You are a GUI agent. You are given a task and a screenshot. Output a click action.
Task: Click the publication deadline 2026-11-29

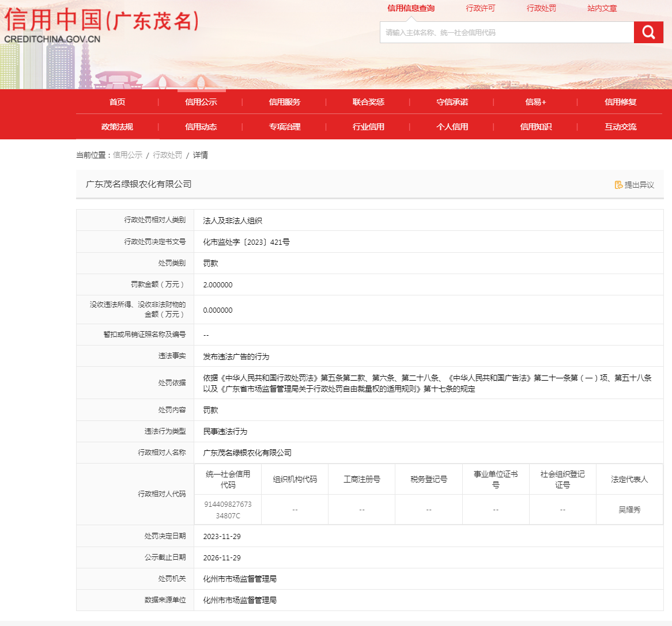coord(221,557)
